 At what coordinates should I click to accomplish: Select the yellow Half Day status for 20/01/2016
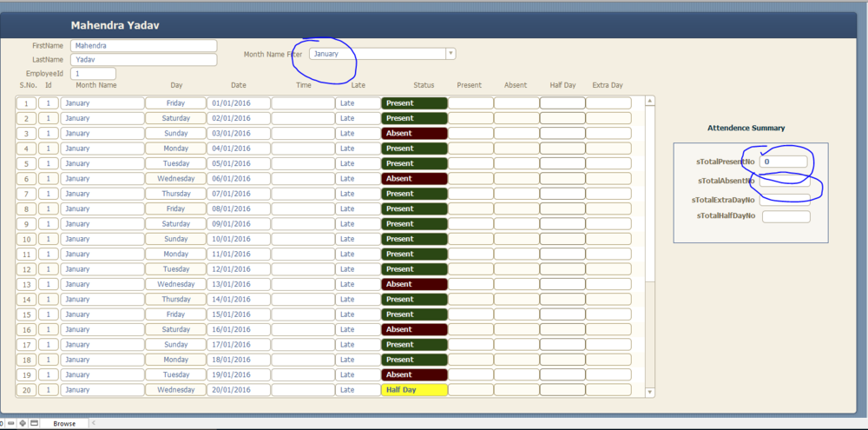point(414,389)
